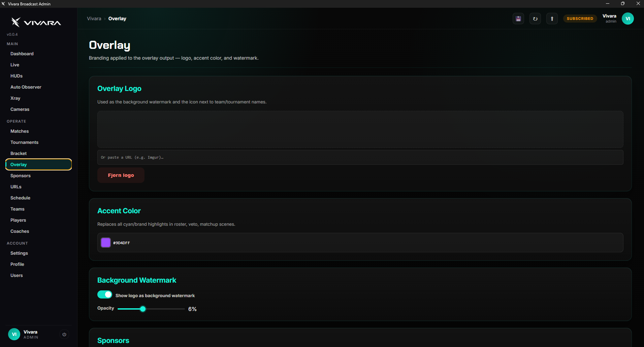This screenshot has height=347, width=644.
Task: Click the Vivara logo in sidebar
Action: [36, 22]
